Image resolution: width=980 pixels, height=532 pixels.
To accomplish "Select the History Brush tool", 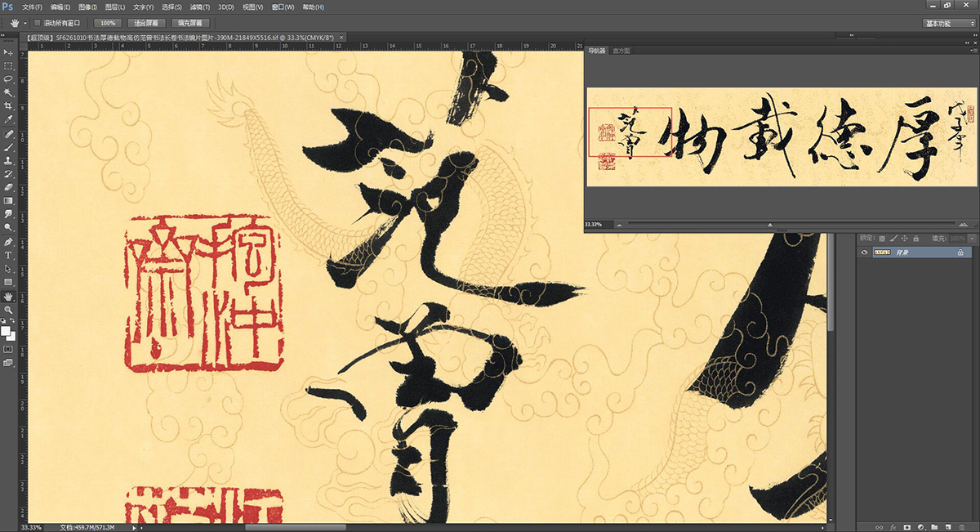I will [8, 174].
